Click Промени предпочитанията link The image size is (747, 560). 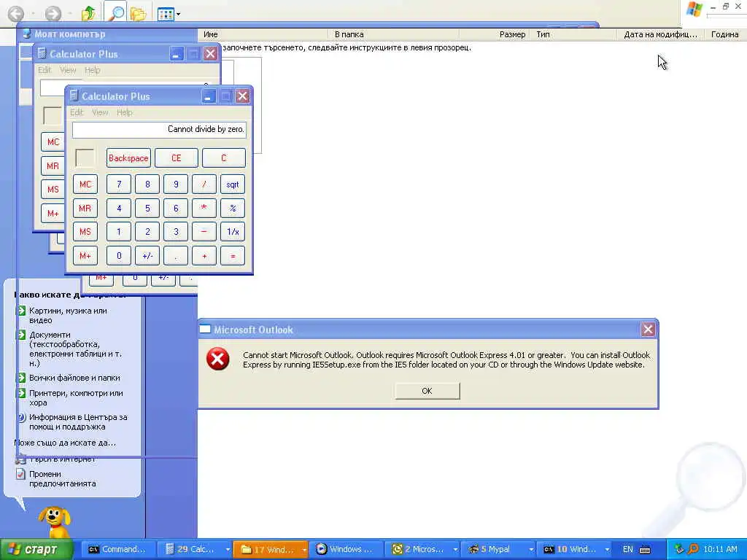pyautogui.click(x=63, y=478)
